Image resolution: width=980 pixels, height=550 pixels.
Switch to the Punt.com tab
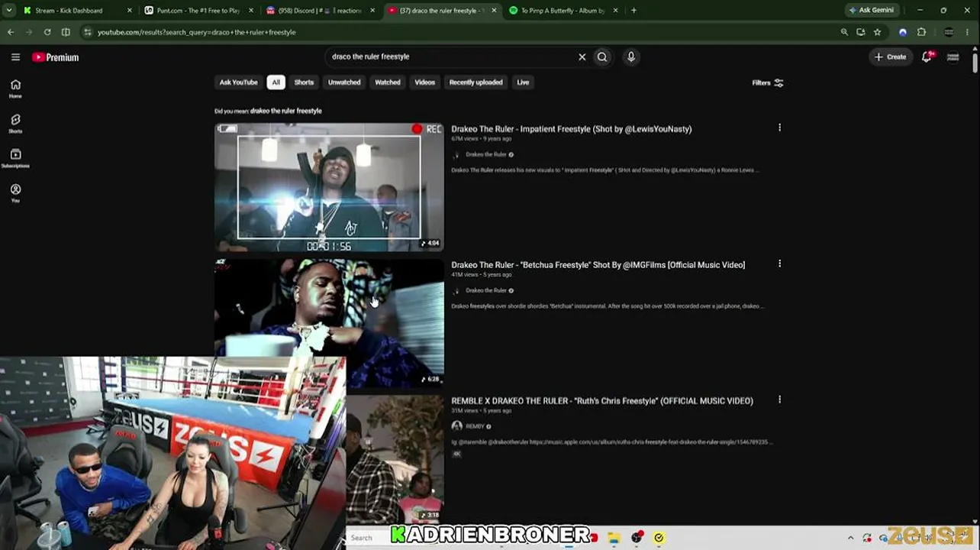[198, 11]
